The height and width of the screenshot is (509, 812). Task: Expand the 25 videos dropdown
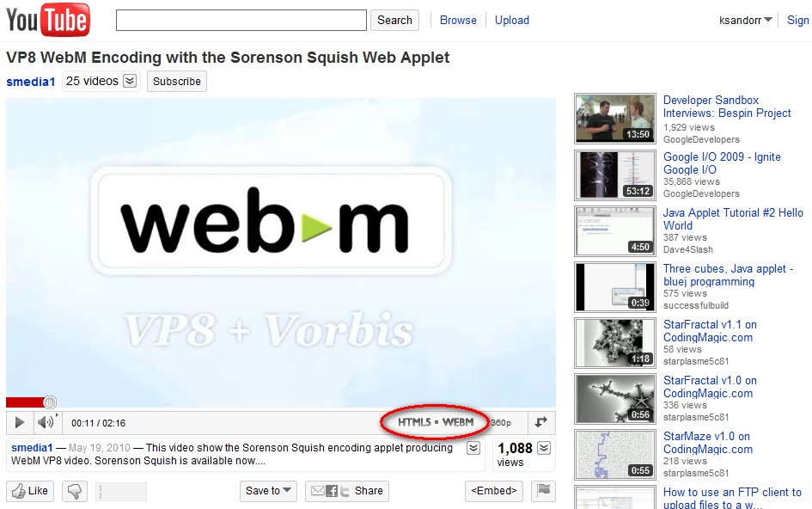130,81
